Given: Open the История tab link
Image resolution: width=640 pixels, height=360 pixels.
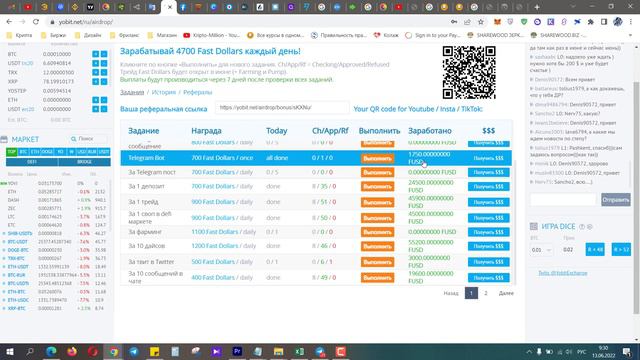Looking at the screenshot, I should point(164,92).
